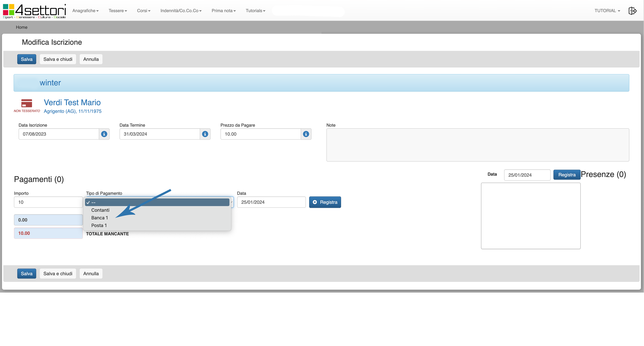Click Registra button next to Presenze
The height and width of the screenshot is (346, 644).
566,175
